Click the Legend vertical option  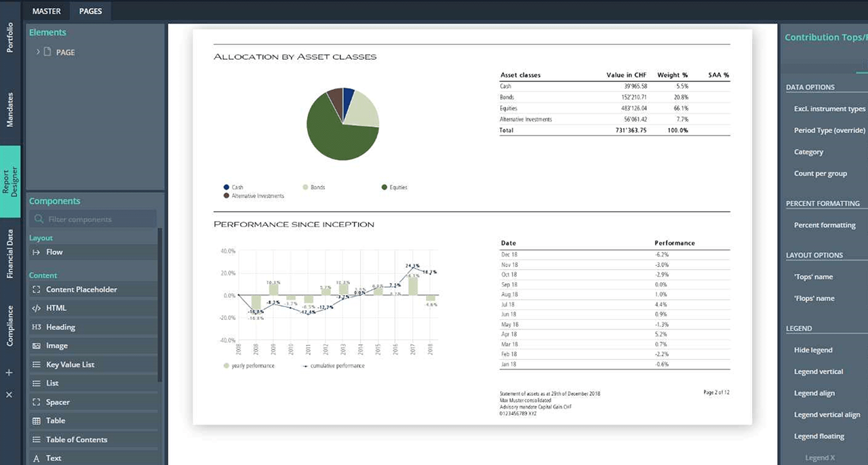coord(818,371)
